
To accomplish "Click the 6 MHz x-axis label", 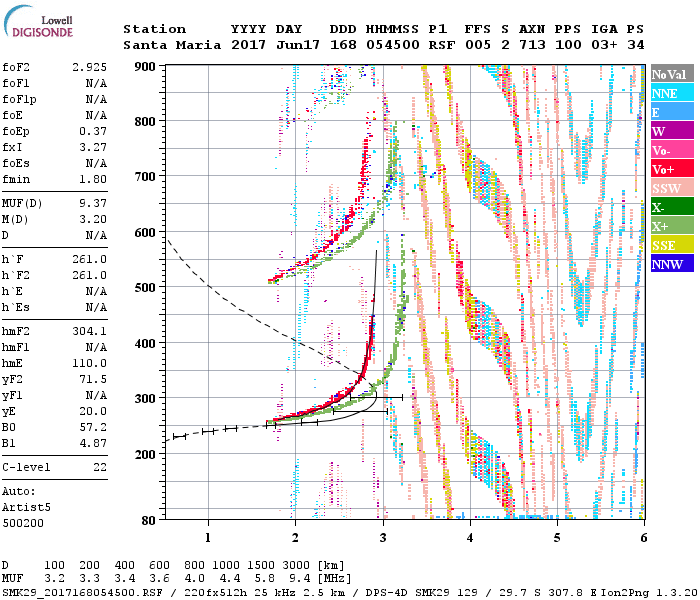I will pyautogui.click(x=643, y=538).
